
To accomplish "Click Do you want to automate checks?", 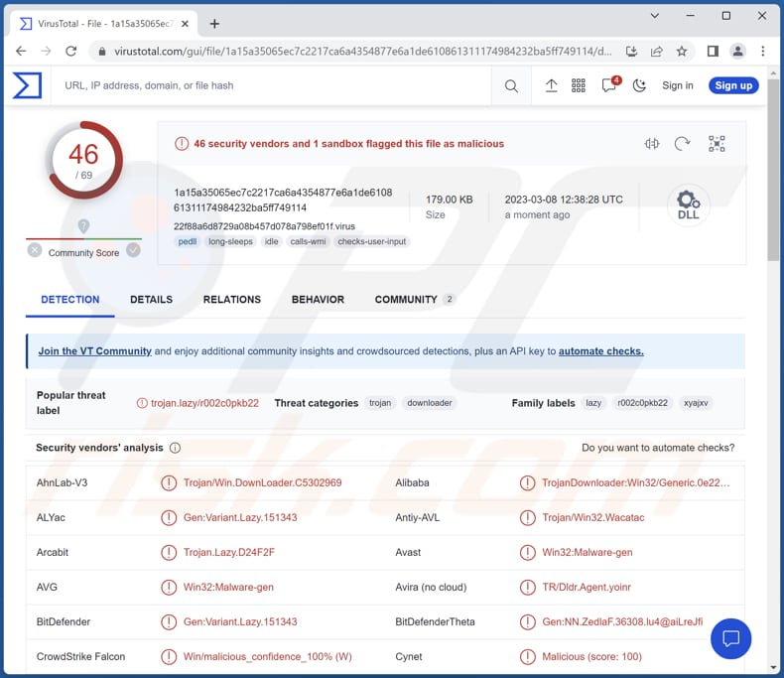I will 658,448.
